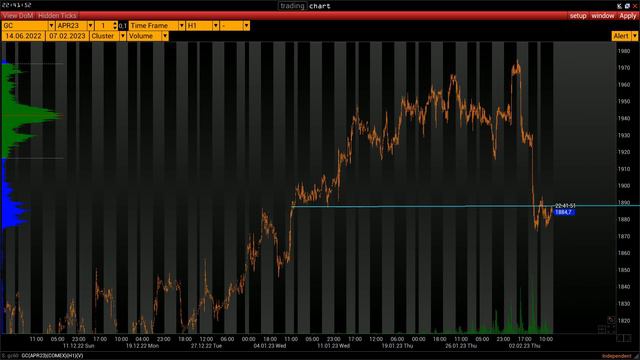Open the Volume dropdown
The width and height of the screenshot is (640, 360).
point(148,36)
